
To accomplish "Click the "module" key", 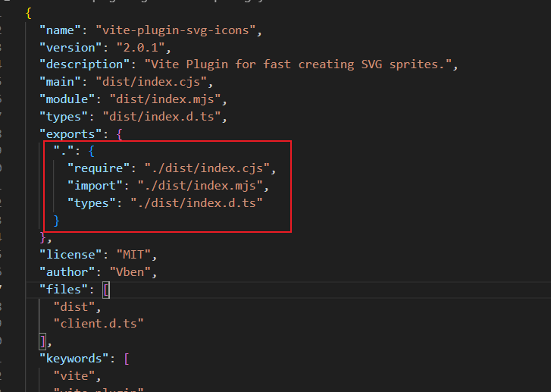I will (67, 99).
